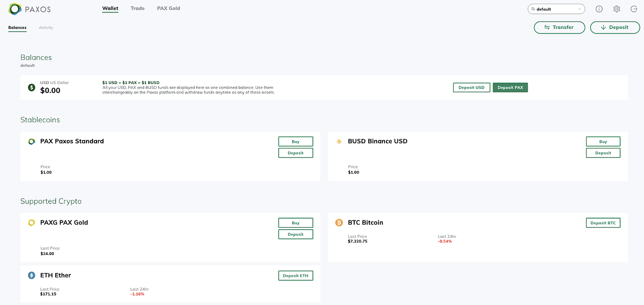Click the Transfer button
The height and width of the screenshot is (305, 644).
pyautogui.click(x=559, y=27)
